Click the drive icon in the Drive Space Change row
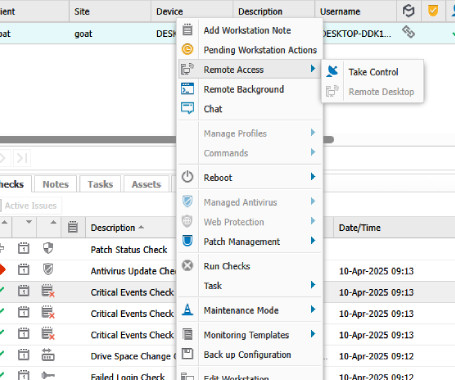This screenshot has width=455, height=380. pos(48,355)
